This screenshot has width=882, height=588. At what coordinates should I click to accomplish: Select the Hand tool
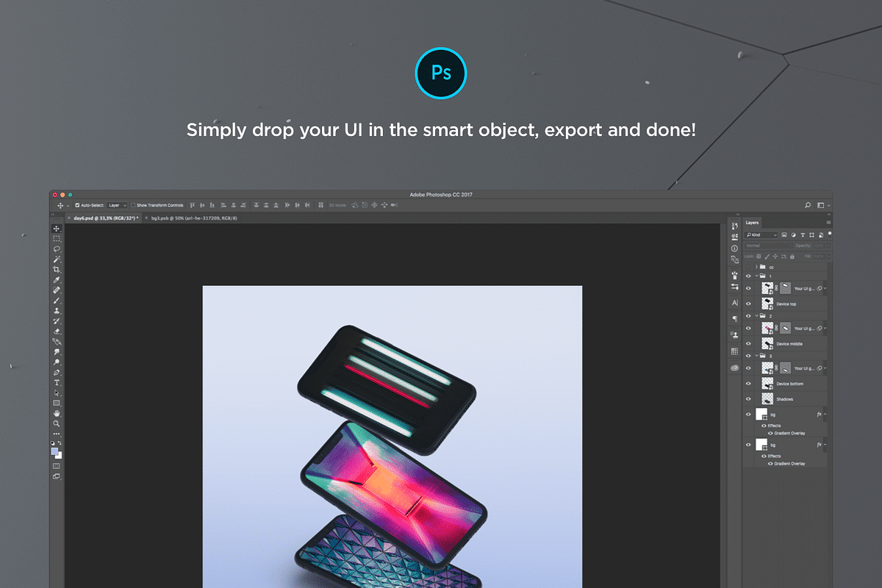(57, 414)
